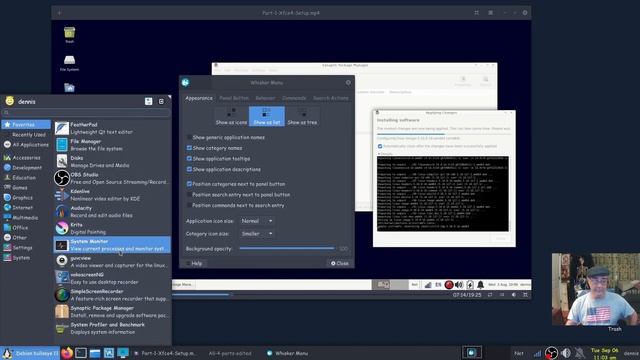Click the lock screen icon beside dennis
Image resolution: width=640 pixels, height=360 pixels.
tap(149, 102)
